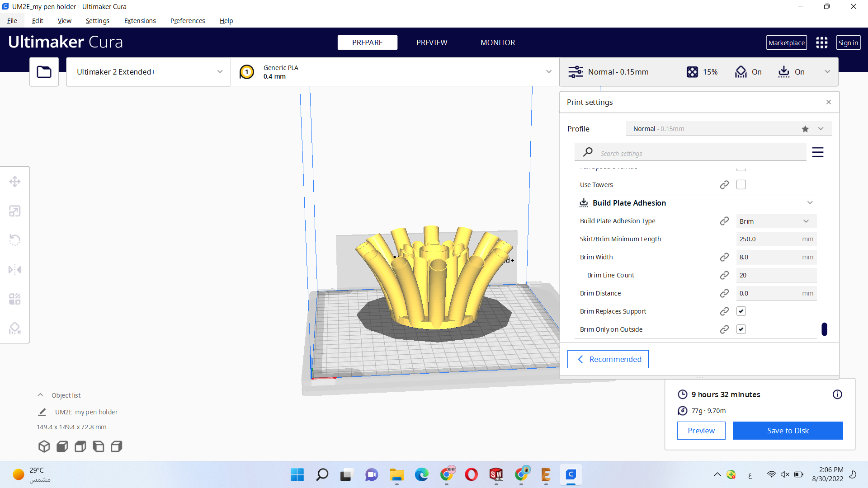
Task: Enable the Use Towers checkbox
Action: 741,185
